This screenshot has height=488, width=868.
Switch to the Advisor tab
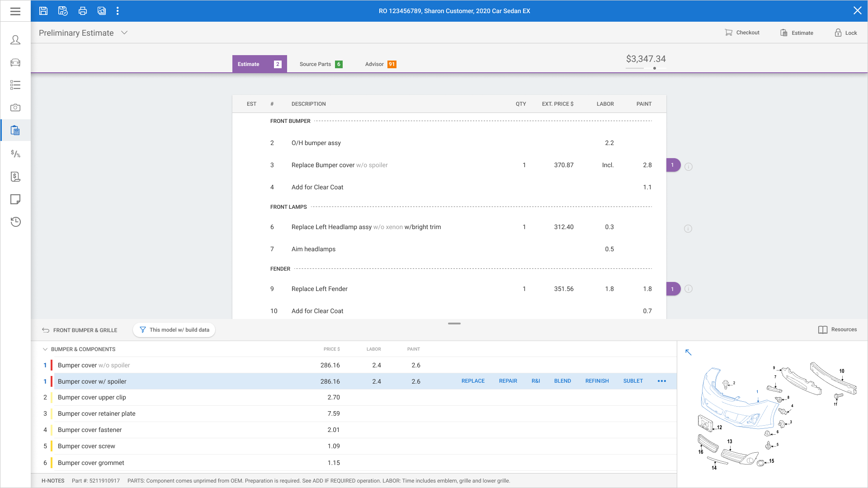(381, 64)
